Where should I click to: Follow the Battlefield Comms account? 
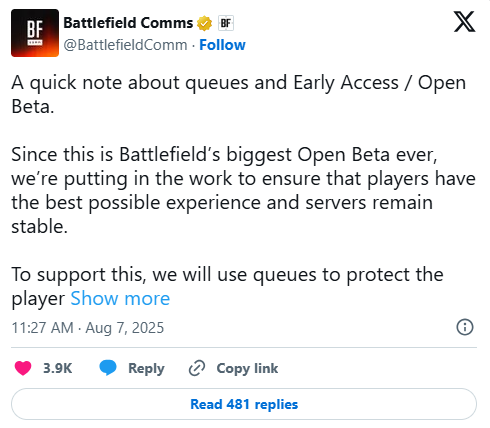tap(222, 45)
